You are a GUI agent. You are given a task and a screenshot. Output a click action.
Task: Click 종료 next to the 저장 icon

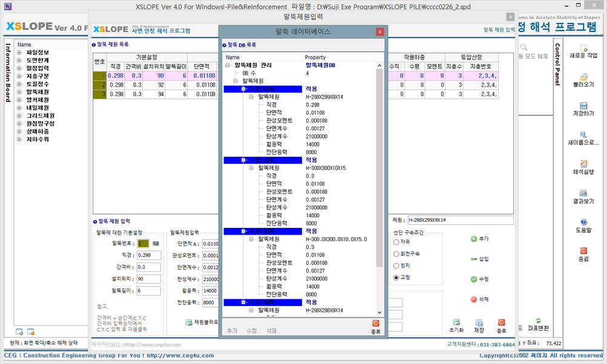(x=501, y=322)
